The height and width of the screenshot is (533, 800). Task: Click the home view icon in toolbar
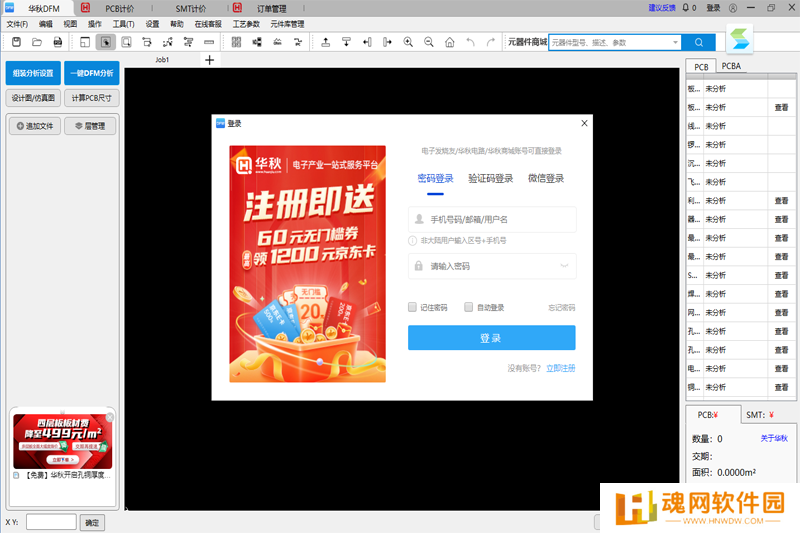[x=449, y=42]
